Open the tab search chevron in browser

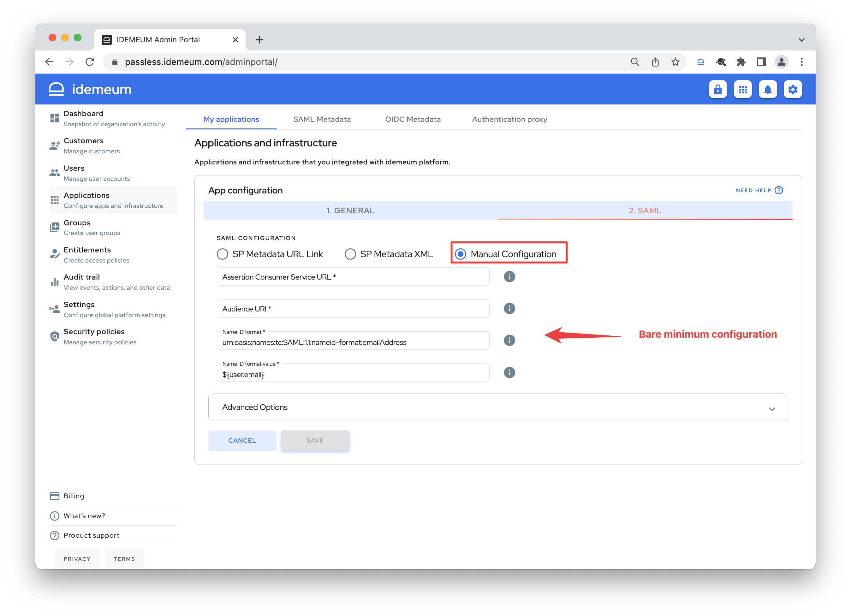click(x=802, y=40)
